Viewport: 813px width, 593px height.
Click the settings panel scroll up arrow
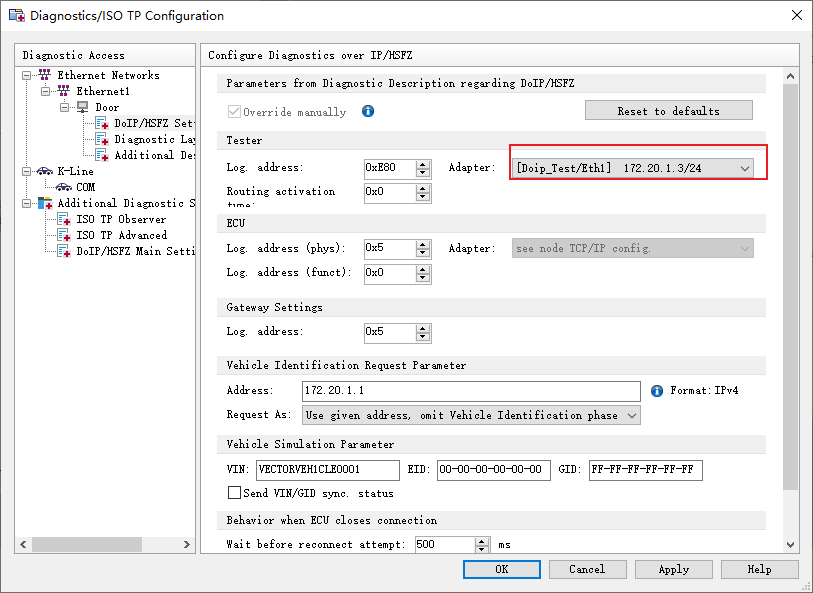(790, 76)
